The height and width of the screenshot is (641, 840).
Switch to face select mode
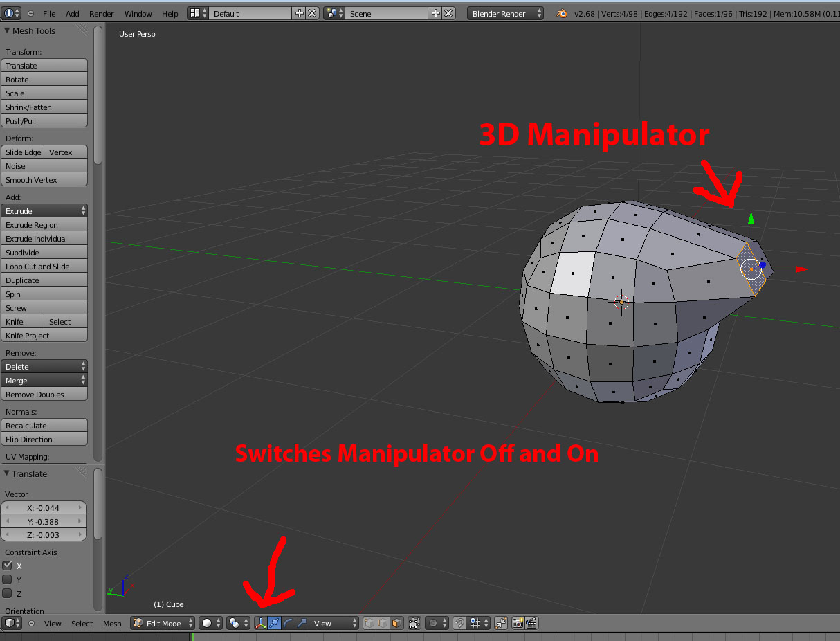click(x=396, y=623)
